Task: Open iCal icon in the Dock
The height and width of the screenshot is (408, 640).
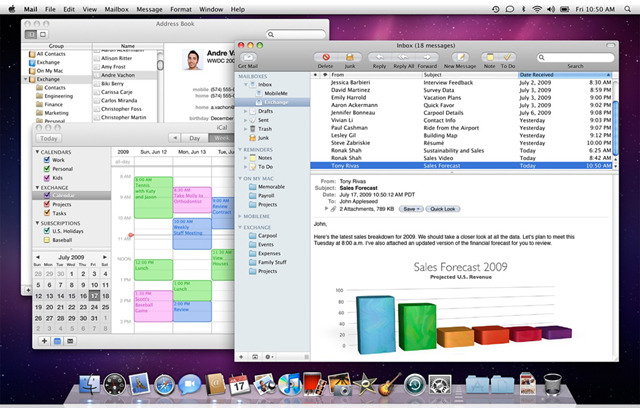Action: pyautogui.click(x=239, y=384)
